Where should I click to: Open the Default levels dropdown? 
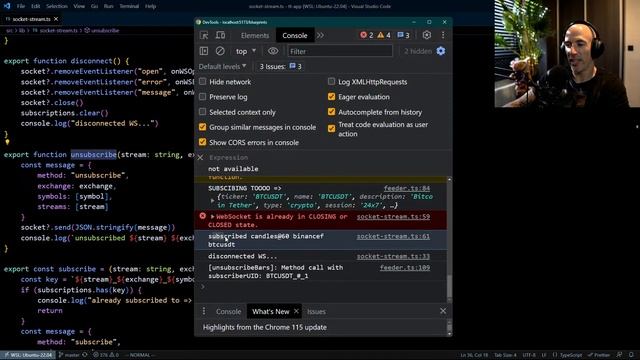222,66
